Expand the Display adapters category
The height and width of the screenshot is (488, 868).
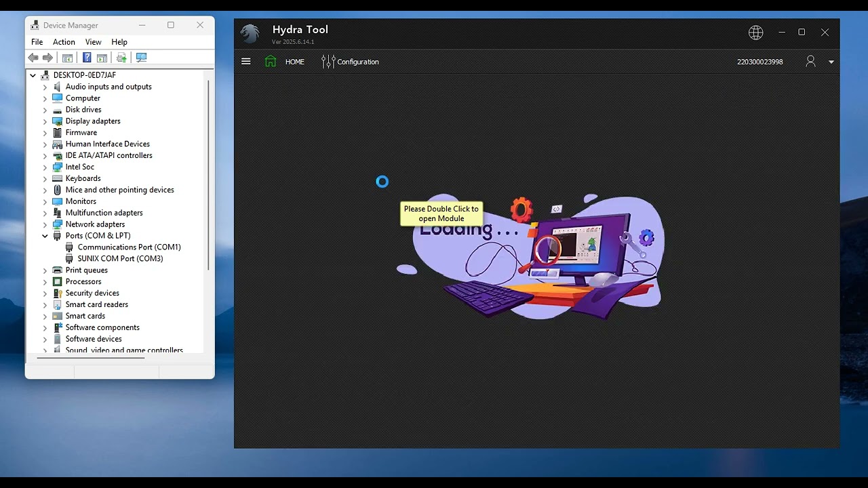point(45,121)
